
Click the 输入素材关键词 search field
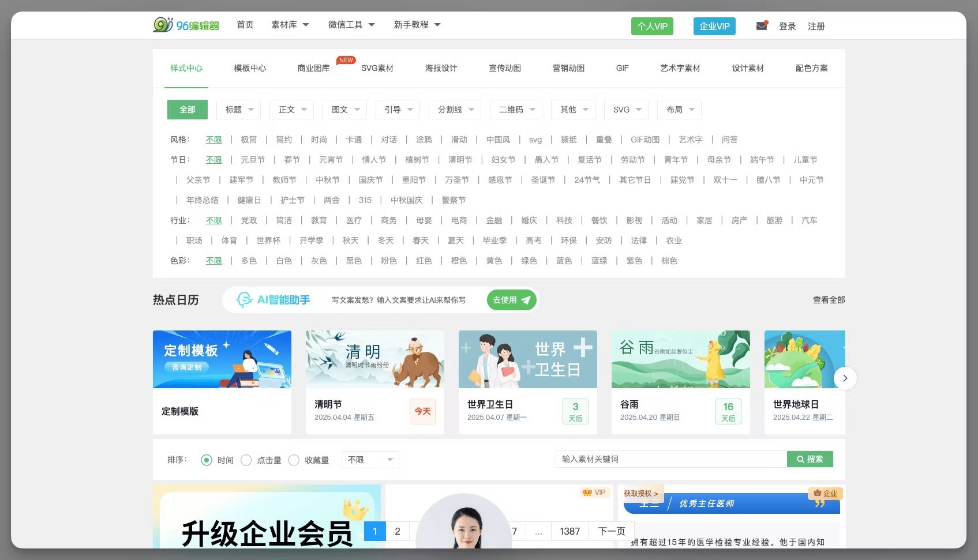672,459
